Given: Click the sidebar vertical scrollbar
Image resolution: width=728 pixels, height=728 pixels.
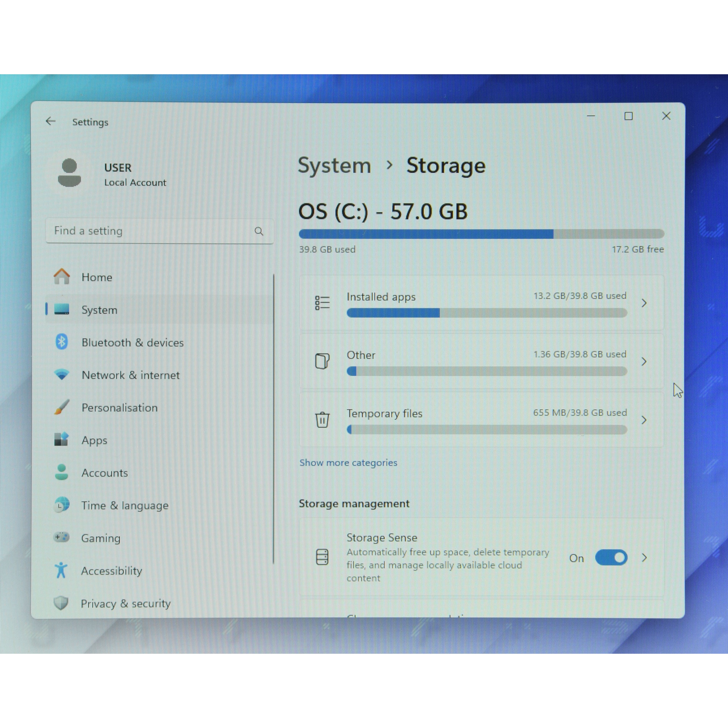Looking at the screenshot, I should 273,419.
